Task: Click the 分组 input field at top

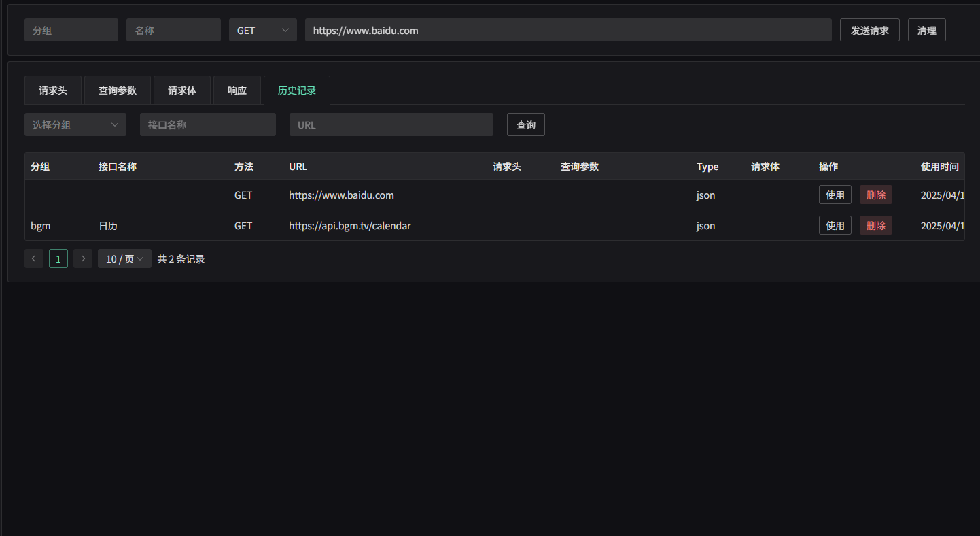Action: click(71, 30)
